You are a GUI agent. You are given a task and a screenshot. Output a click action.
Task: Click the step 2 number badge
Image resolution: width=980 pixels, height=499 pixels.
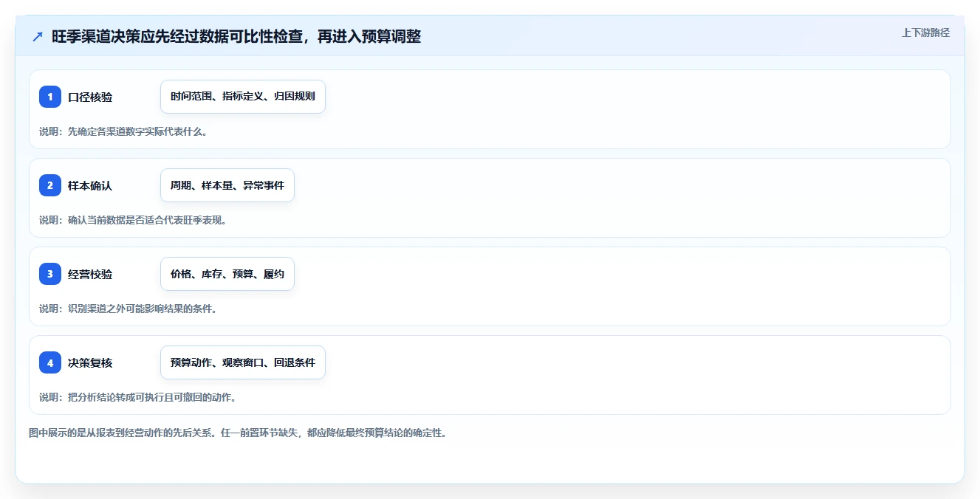[50, 185]
